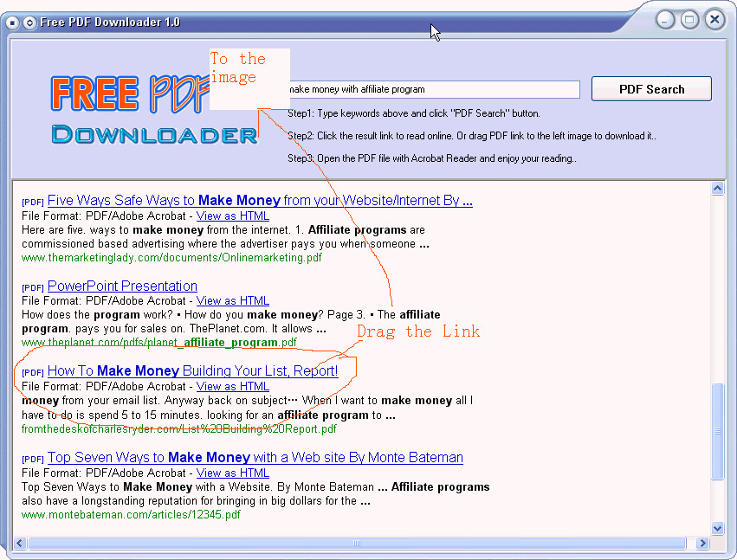The image size is (737, 560).
Task: Click Step2 instruction about dragging PDF link
Action: coord(471,136)
